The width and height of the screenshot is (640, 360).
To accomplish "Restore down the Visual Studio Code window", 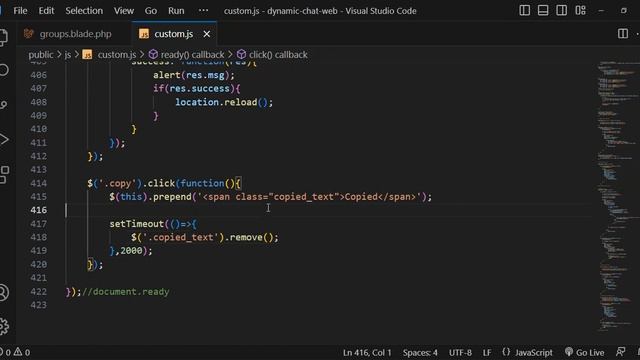I will click(x=624, y=11).
